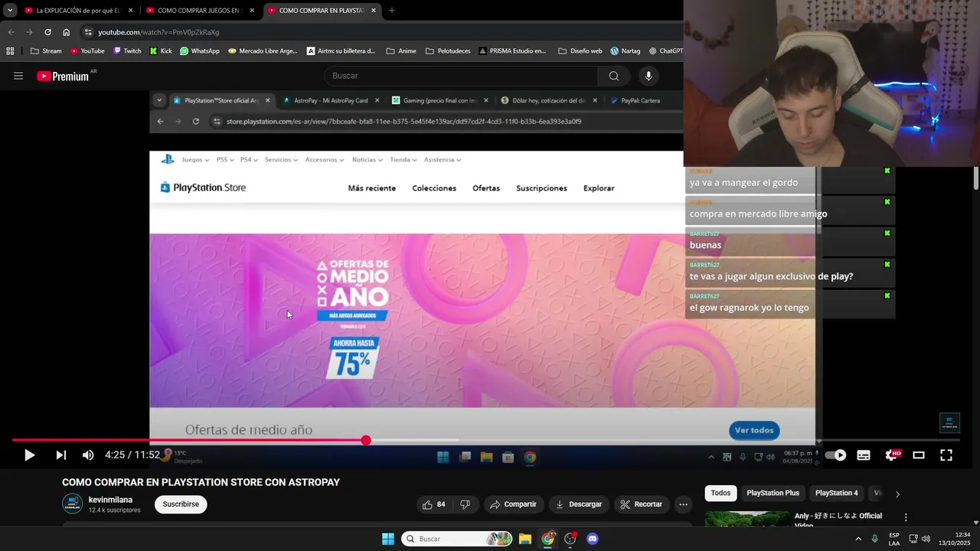The image size is (980, 551).
Task: Open the ChatGPT bookmark
Action: 666,51
